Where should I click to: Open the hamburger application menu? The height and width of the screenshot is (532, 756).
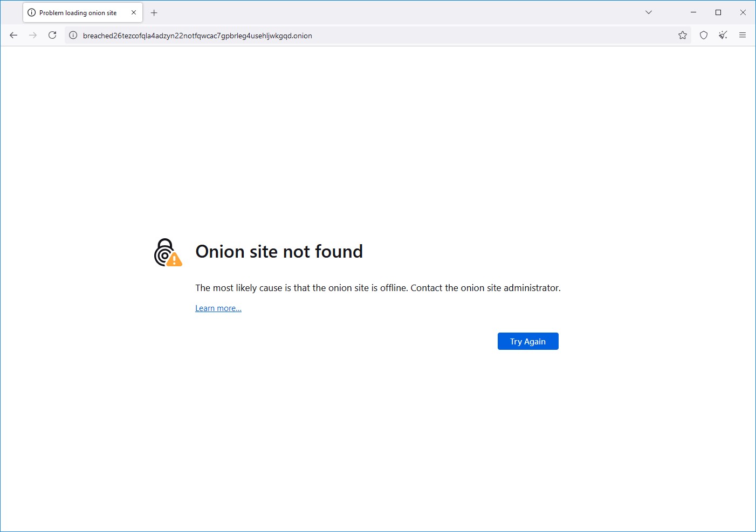[743, 35]
